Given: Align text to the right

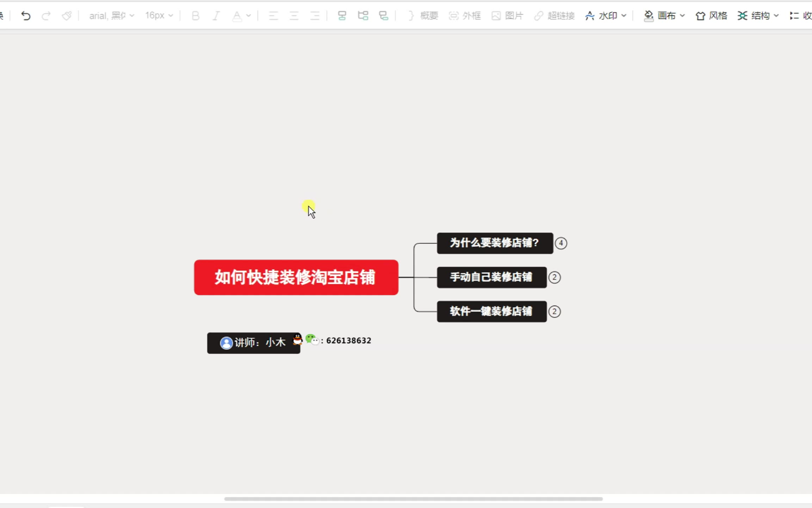Looking at the screenshot, I should [x=315, y=16].
